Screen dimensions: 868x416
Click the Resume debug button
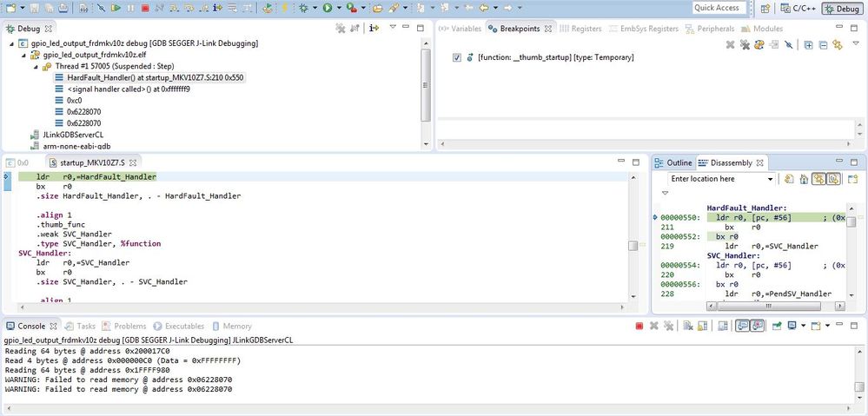116,8
